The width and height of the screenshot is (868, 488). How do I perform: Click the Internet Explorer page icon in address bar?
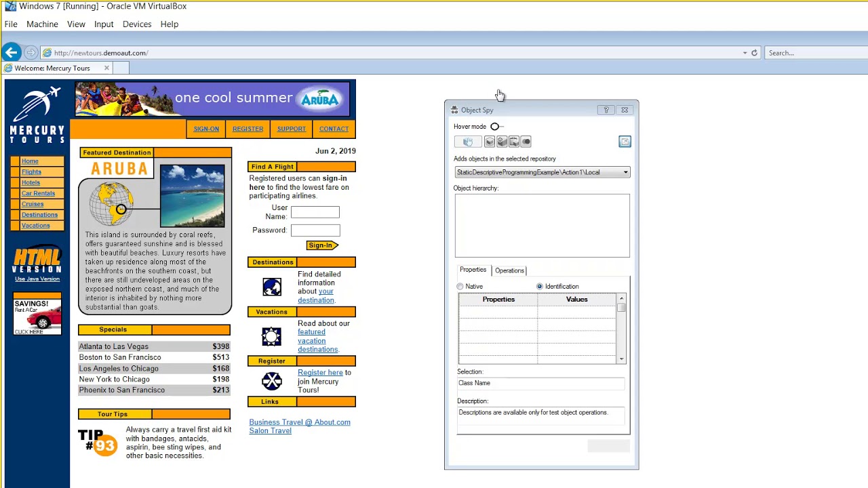(47, 53)
